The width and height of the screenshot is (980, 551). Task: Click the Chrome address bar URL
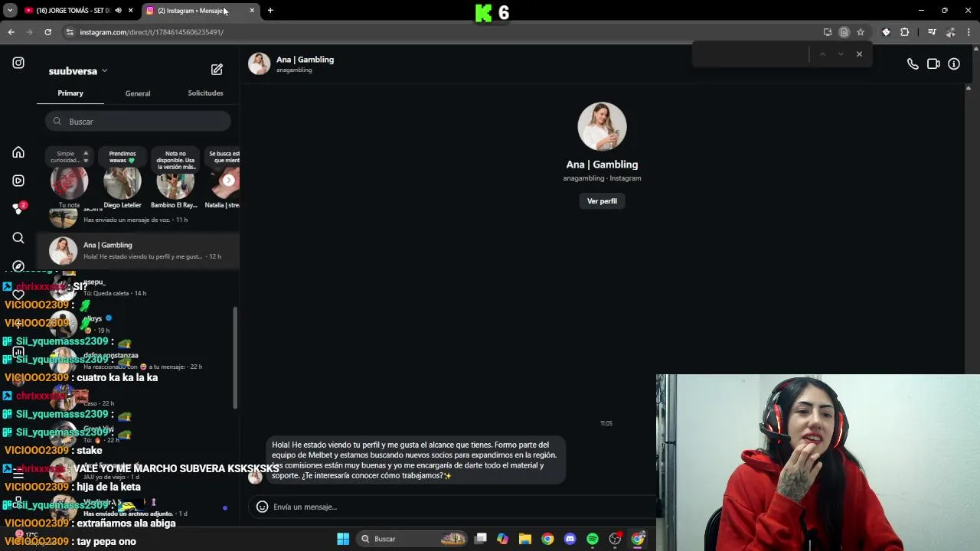[x=152, y=32]
